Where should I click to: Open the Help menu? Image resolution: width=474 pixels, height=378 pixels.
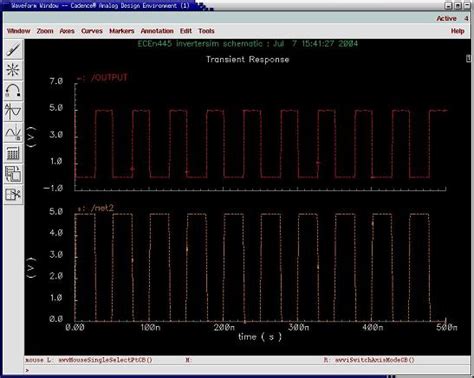(x=458, y=31)
